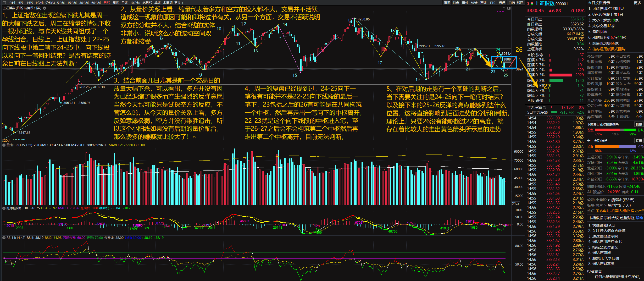Click the 复盘 toolbar button
644x281 pixels.
(x=456, y=3)
